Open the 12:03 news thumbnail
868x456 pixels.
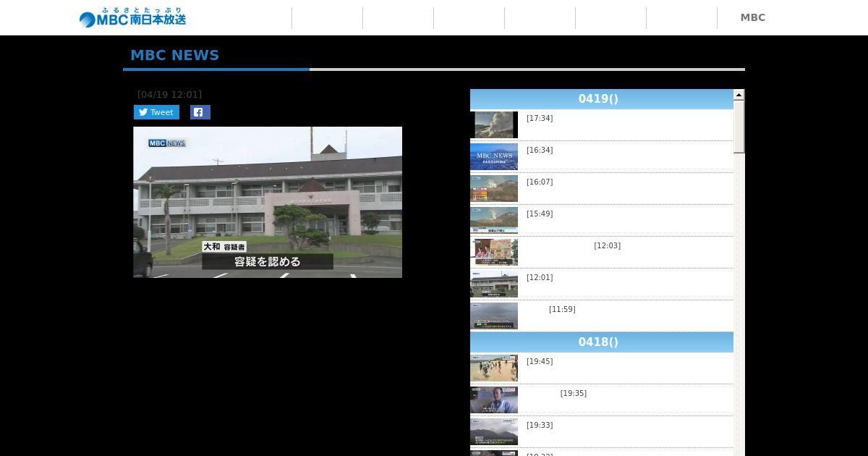pos(494,252)
